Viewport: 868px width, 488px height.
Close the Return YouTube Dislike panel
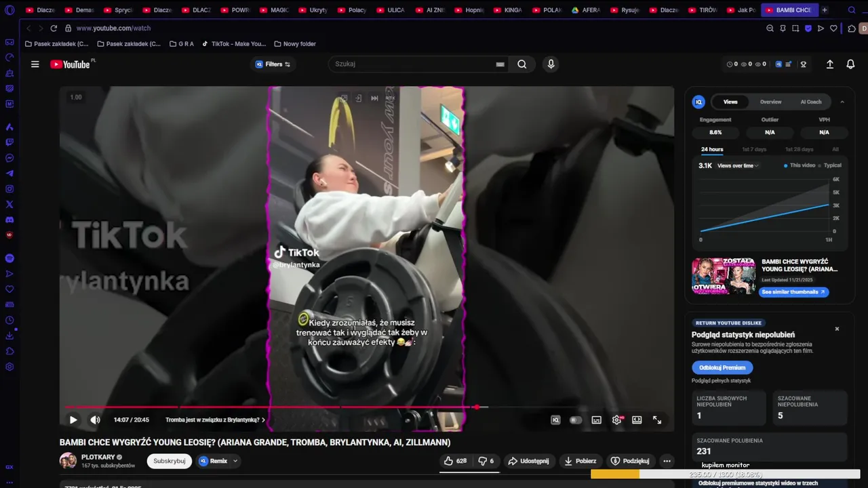(x=837, y=329)
